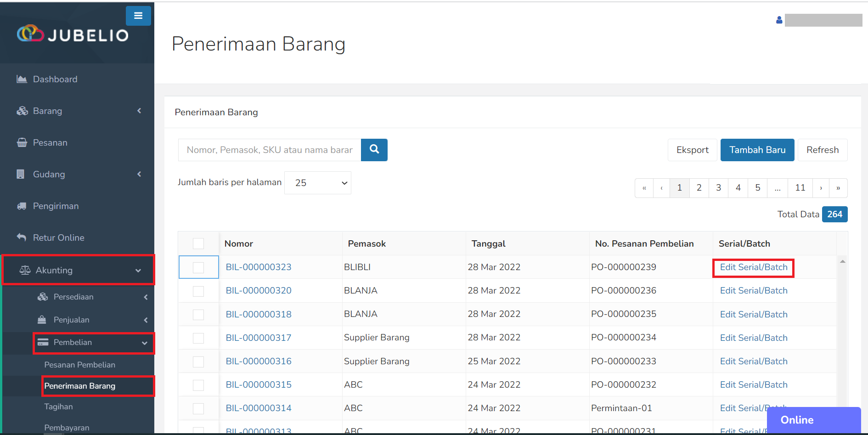This screenshot has height=435, width=868.
Task: Go to page 2
Action: [699, 188]
